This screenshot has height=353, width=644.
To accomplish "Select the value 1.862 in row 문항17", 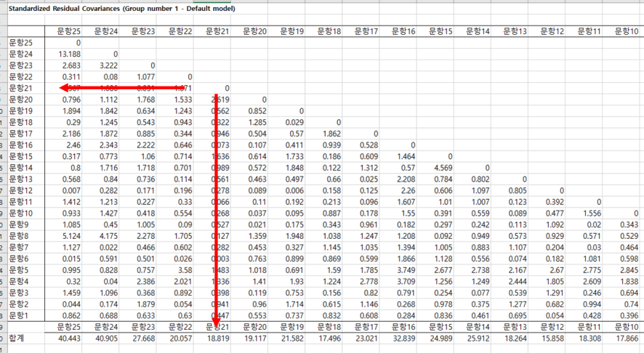I will 331,134.
